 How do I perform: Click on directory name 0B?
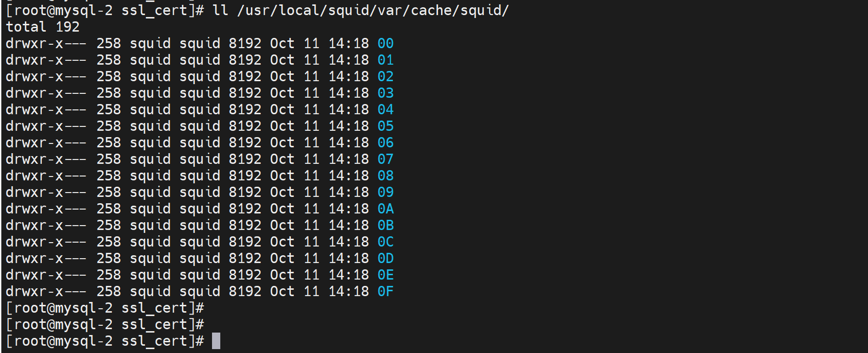(385, 226)
